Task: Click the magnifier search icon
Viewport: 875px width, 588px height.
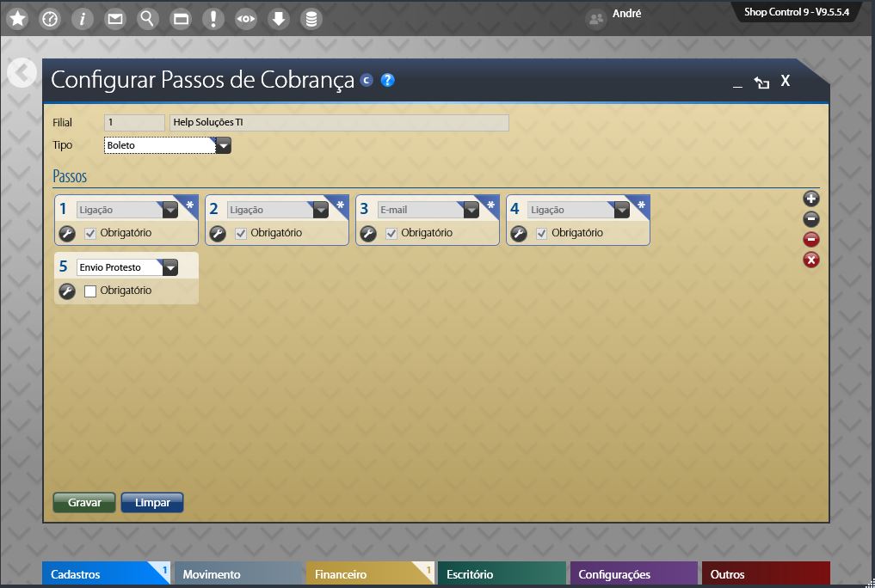Action: (x=147, y=19)
